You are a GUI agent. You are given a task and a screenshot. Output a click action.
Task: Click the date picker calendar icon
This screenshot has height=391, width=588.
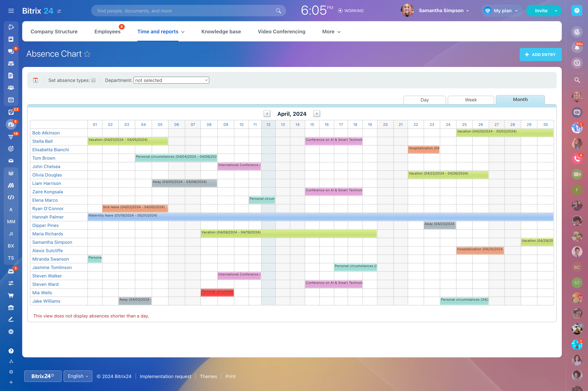35,80
